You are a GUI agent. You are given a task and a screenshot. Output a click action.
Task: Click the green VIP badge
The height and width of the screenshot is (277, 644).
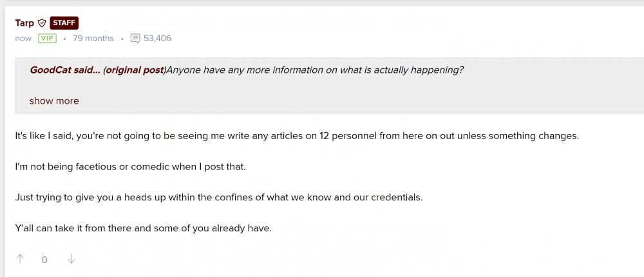47,39
